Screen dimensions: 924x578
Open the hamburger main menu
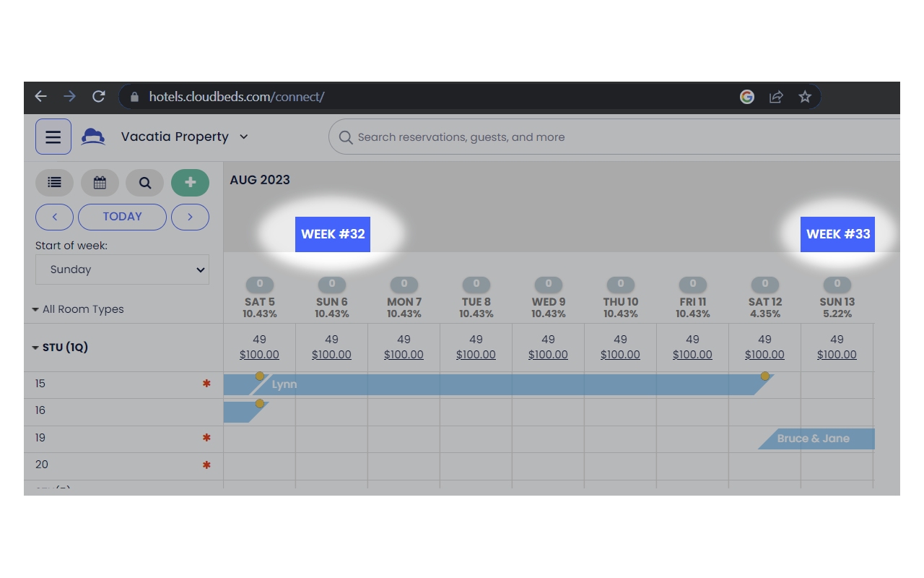53,137
